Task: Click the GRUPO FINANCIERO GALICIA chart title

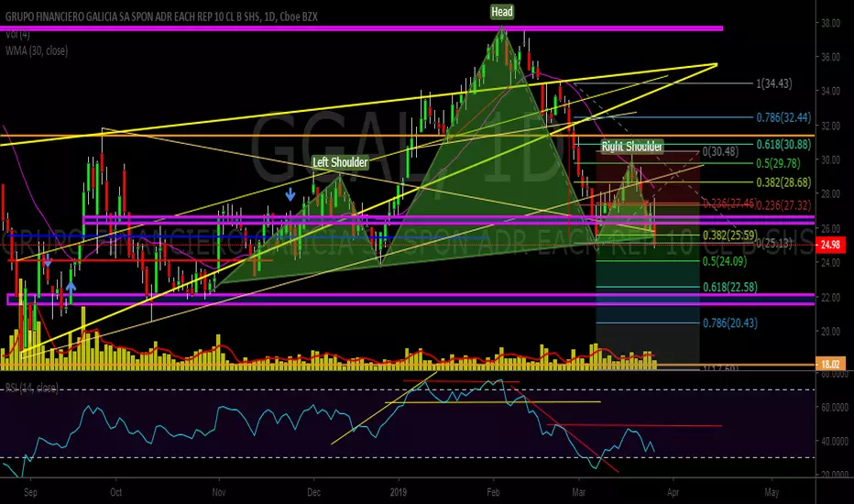Action: tap(161, 16)
